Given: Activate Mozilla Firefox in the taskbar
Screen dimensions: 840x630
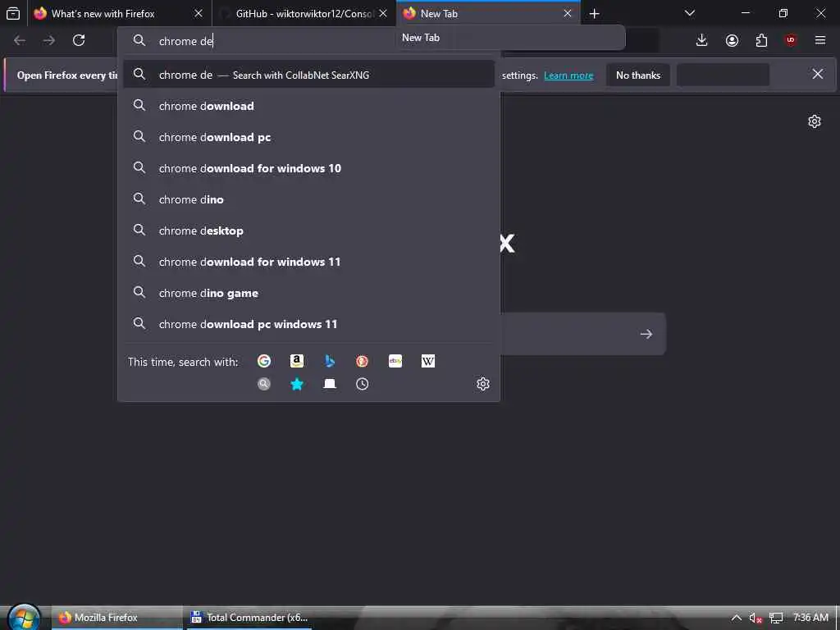Looking at the screenshot, I should [116, 618].
